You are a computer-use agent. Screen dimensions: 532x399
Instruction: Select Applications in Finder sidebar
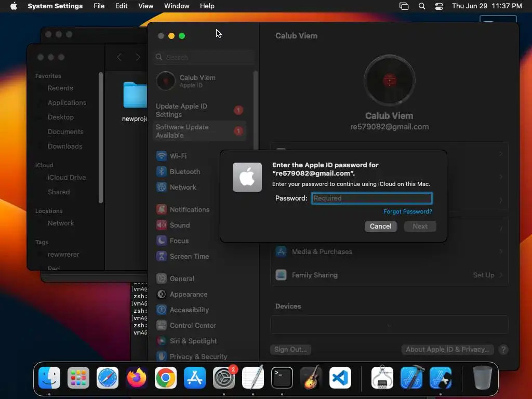coord(67,102)
